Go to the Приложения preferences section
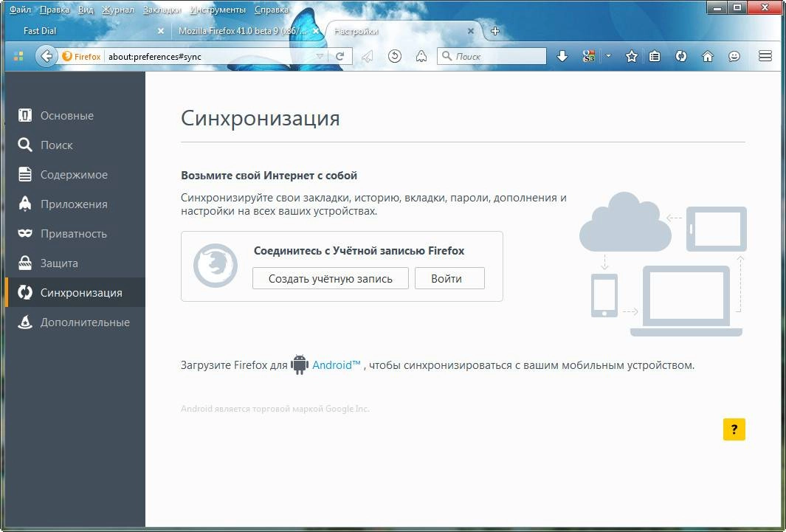The width and height of the screenshot is (786, 532). coord(75,204)
